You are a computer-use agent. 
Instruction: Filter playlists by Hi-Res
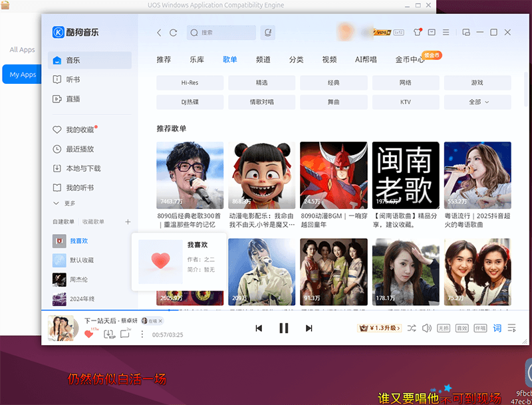coord(190,82)
